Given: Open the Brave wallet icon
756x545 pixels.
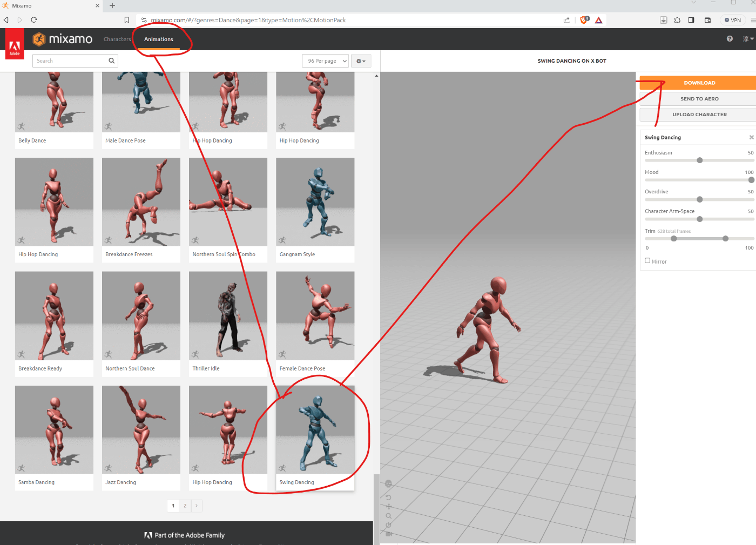Looking at the screenshot, I should (707, 20).
